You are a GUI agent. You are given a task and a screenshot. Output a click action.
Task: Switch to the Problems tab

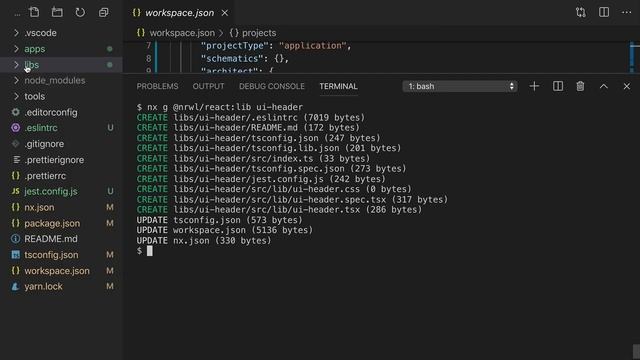coord(157,87)
